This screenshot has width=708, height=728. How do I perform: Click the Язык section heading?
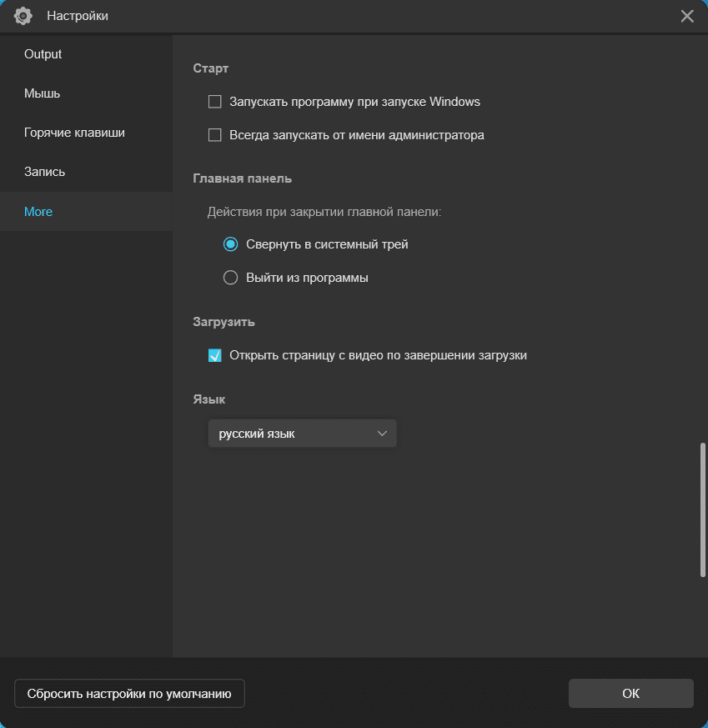coord(209,399)
